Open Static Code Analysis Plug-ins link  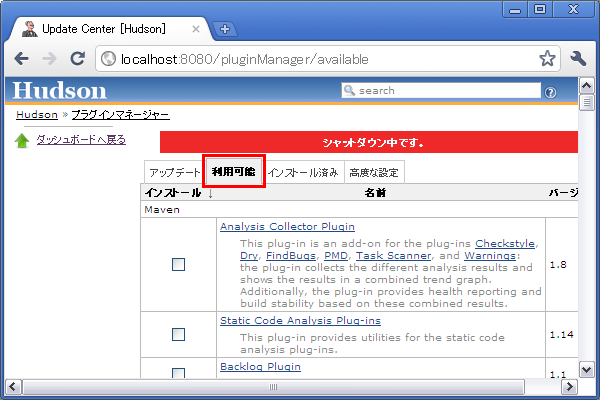300,321
